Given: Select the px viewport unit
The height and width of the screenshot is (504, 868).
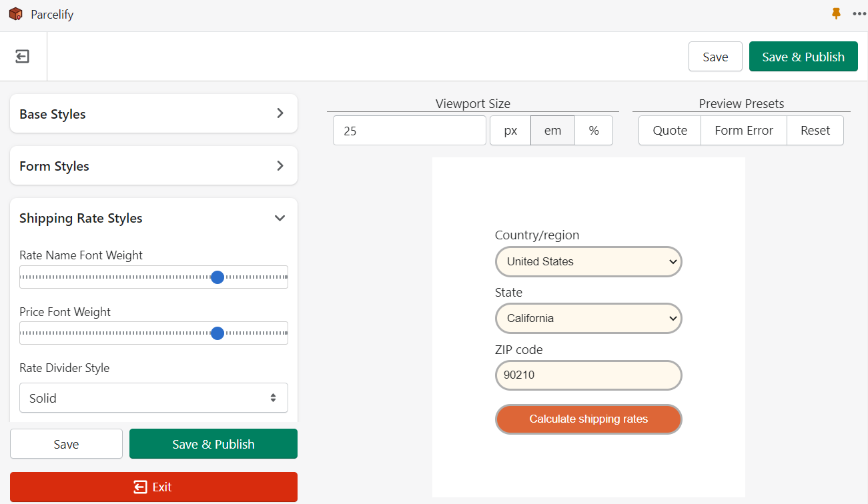Looking at the screenshot, I should coord(510,131).
